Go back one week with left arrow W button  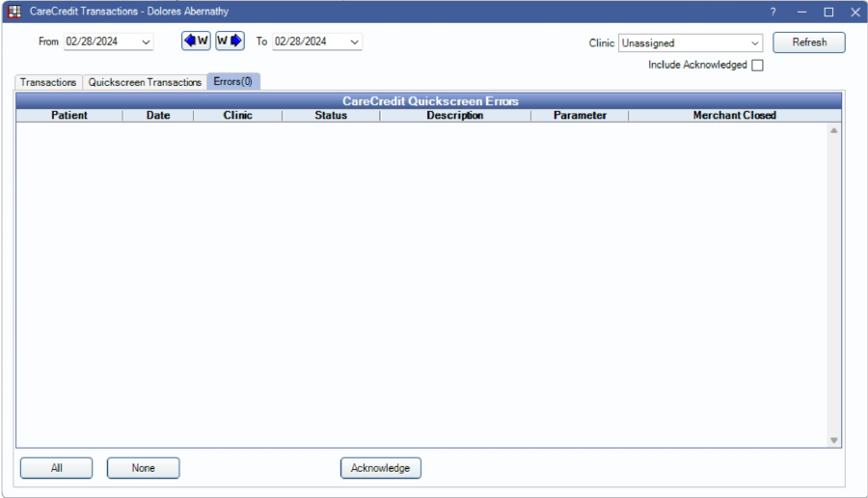click(196, 41)
